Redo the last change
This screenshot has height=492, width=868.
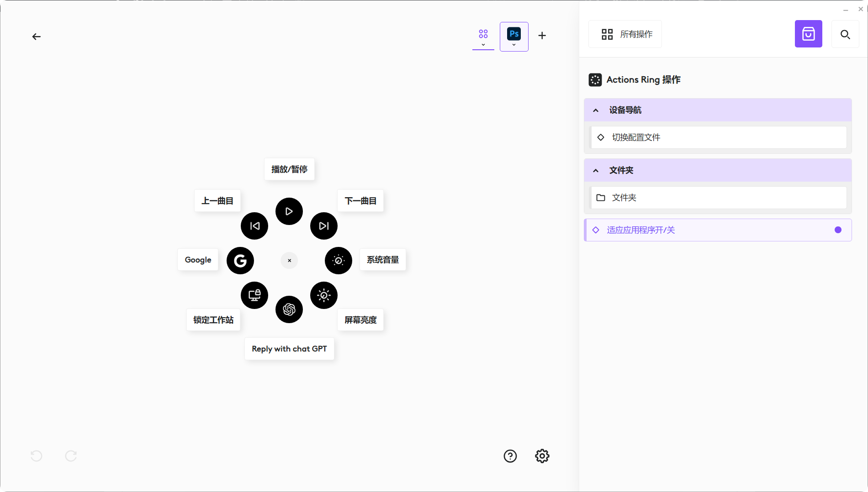coord(71,456)
